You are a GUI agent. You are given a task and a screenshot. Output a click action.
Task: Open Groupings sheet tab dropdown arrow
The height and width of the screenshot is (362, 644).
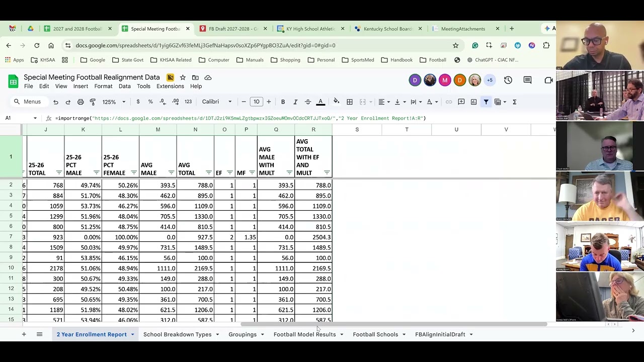[x=262, y=334]
